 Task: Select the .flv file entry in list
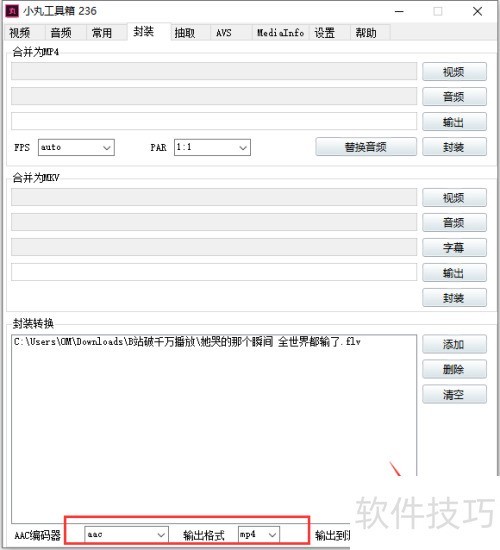click(x=187, y=342)
